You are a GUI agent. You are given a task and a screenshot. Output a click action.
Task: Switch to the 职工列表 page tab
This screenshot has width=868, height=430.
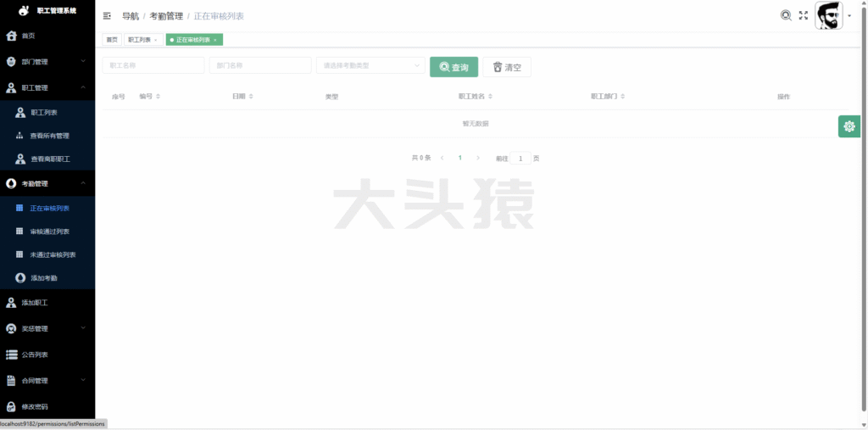tap(142, 40)
